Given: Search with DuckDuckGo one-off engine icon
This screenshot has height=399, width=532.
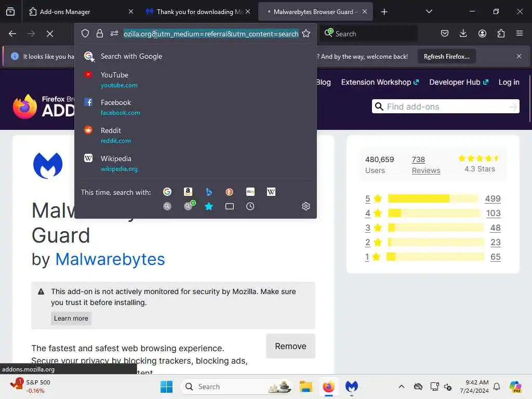Looking at the screenshot, I should [229, 192].
